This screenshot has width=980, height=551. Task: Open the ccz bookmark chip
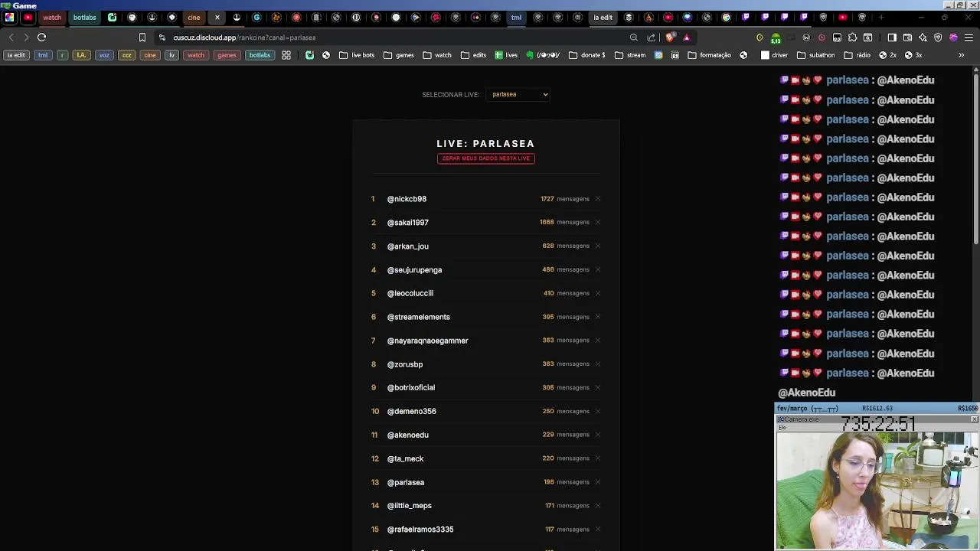[x=127, y=55]
